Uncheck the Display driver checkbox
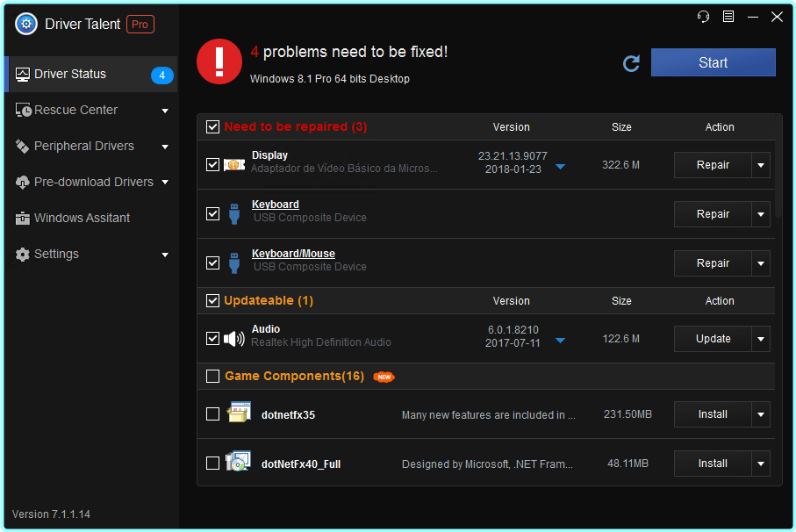Viewport: 796px width, 532px height. click(x=213, y=164)
